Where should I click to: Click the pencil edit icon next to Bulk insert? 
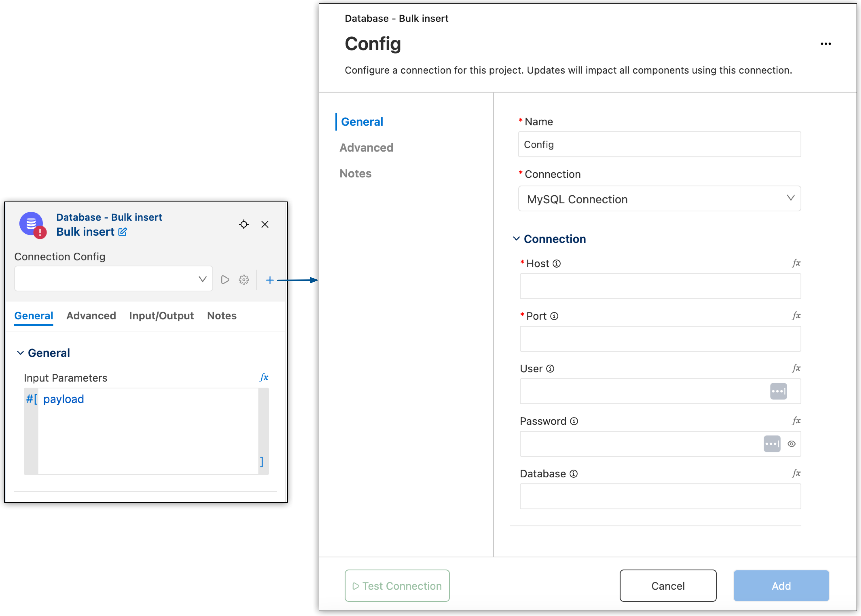pos(122,232)
